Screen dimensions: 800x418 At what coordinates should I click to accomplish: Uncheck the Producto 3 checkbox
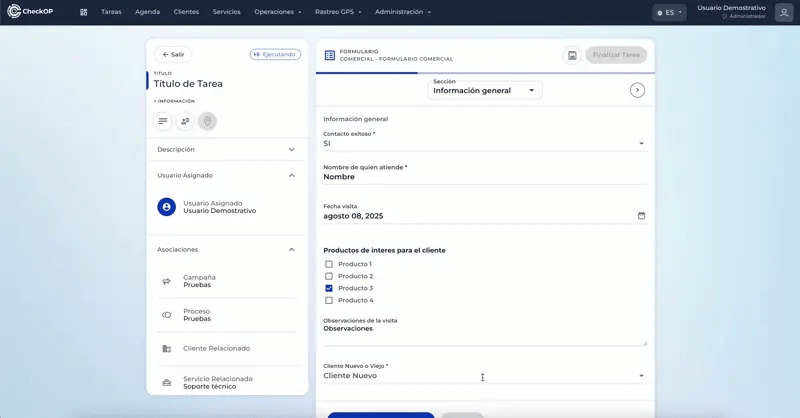pyautogui.click(x=329, y=288)
